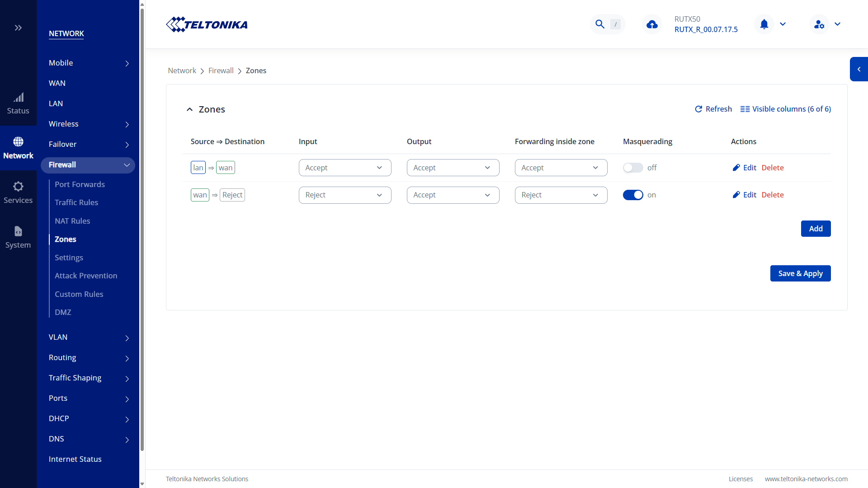
Task: Go to Attack Prevention page
Action: click(86, 276)
